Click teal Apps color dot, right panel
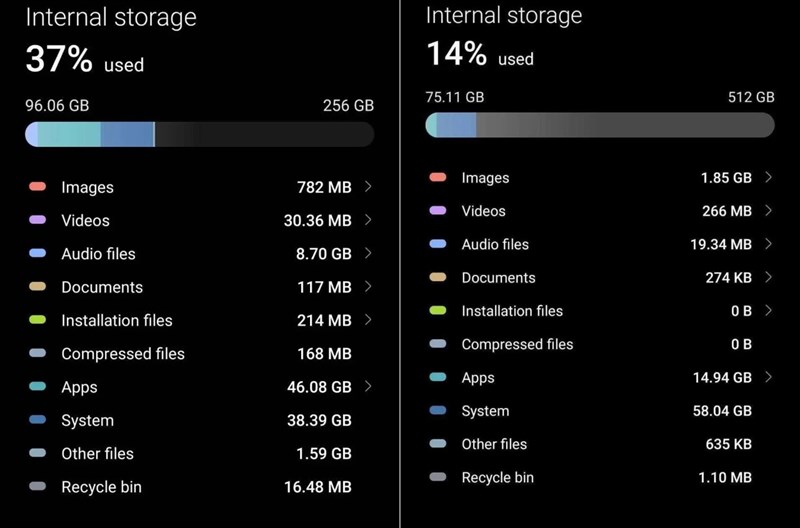The height and width of the screenshot is (528, 800). (438, 377)
